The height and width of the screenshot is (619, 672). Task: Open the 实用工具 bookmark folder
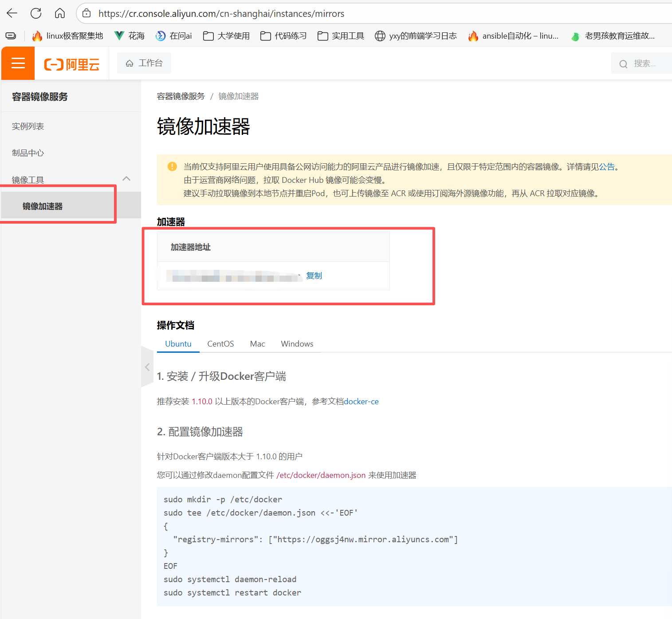pos(341,36)
